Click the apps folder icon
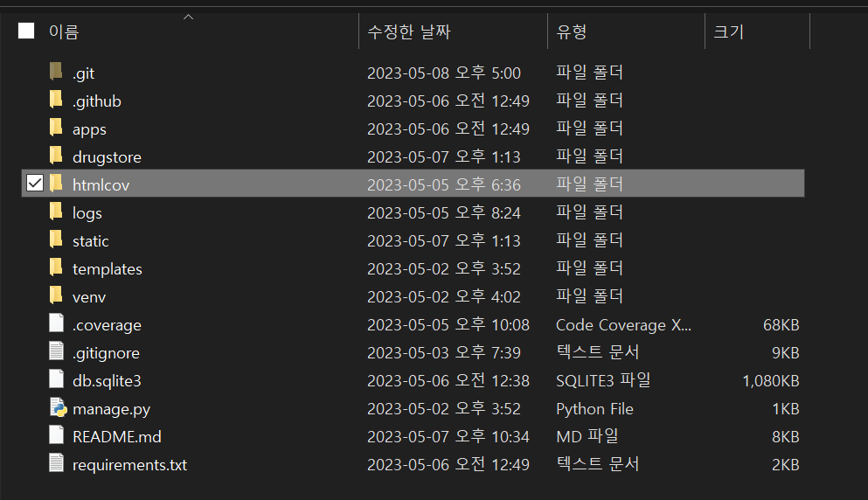 coord(56,128)
